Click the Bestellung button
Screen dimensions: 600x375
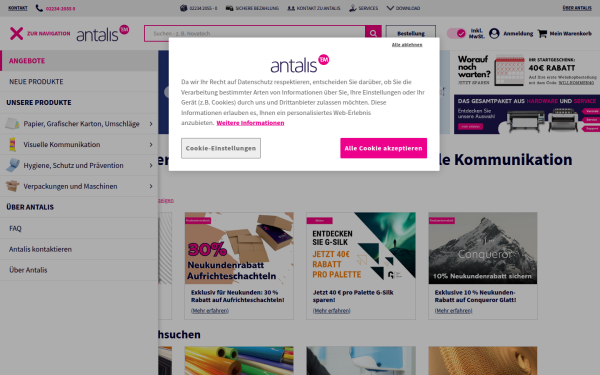tap(411, 33)
